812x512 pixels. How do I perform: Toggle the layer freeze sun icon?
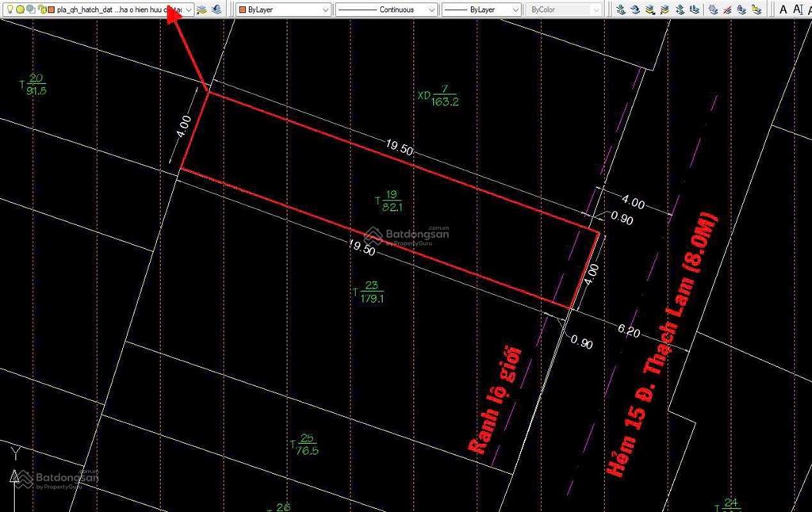coord(20,9)
